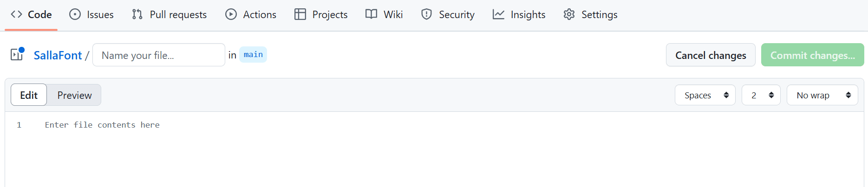Open the No wrap line mode dropdown
This screenshot has height=187, width=868.
822,95
